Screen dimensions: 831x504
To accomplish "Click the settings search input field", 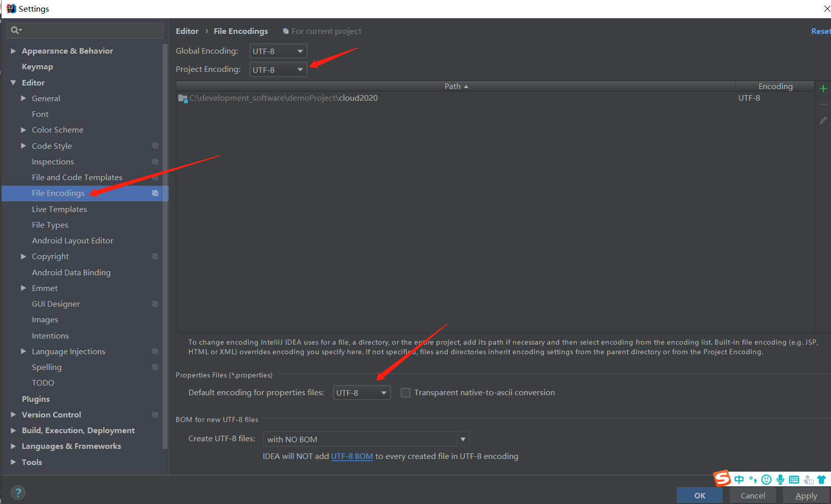I will pyautogui.click(x=85, y=30).
